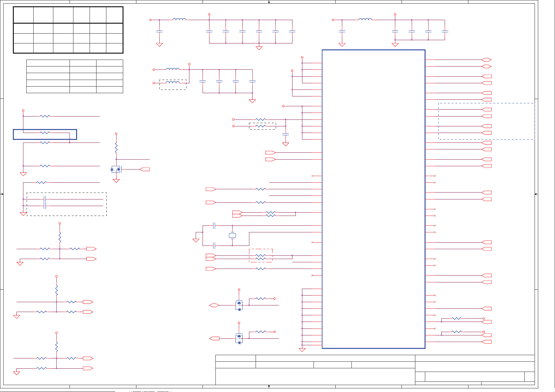Click the ground symbol left of the crystal
555x392 pixels.
pyautogui.click(x=196, y=240)
